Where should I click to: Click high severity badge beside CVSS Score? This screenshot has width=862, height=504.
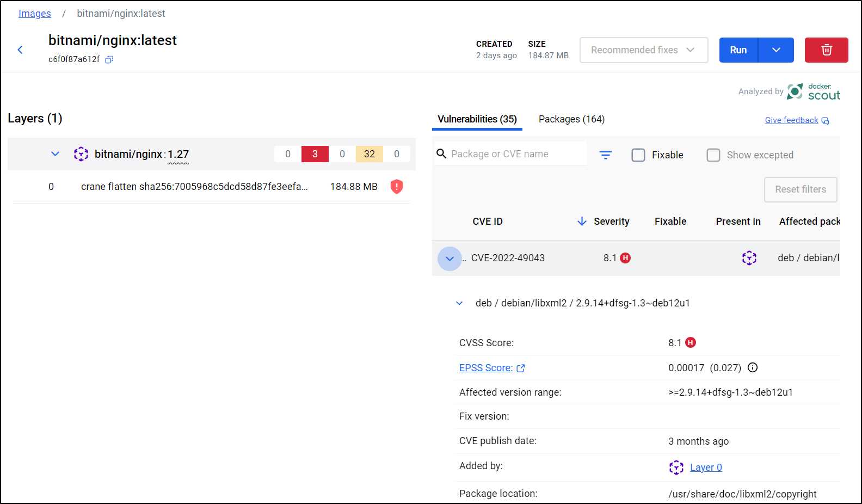(691, 342)
